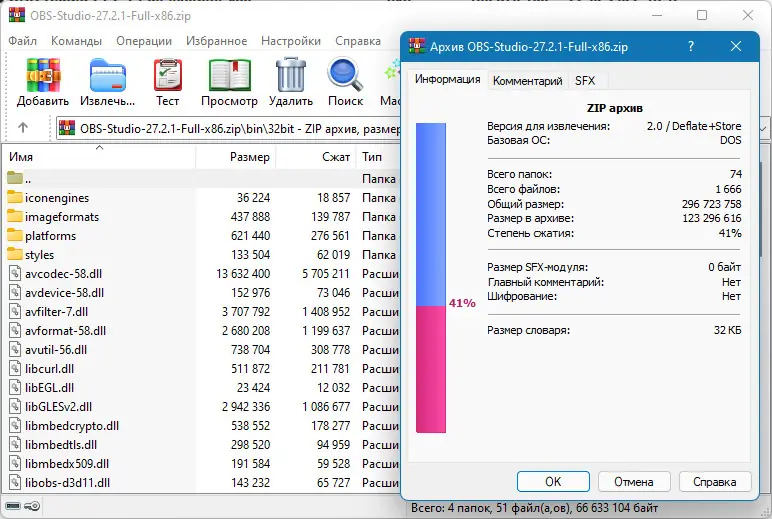Image resolution: width=772 pixels, height=519 pixels.
Task: Select the styles folder icon
Action: click(15, 255)
